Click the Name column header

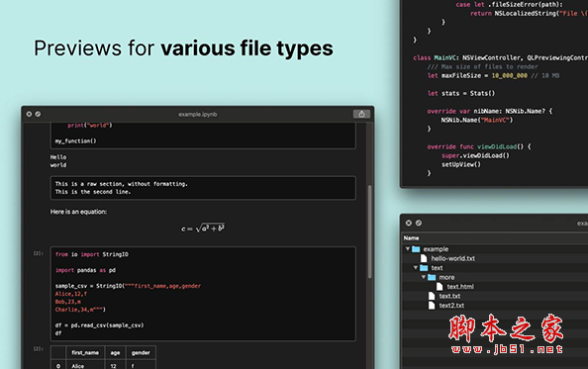(412, 237)
